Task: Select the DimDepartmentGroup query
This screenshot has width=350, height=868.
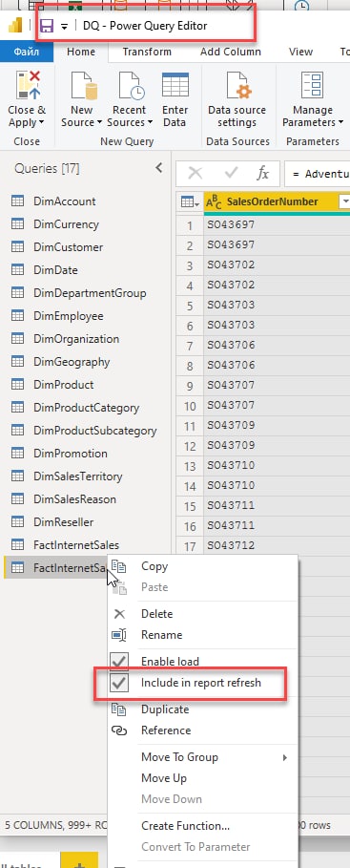Action: (x=90, y=293)
